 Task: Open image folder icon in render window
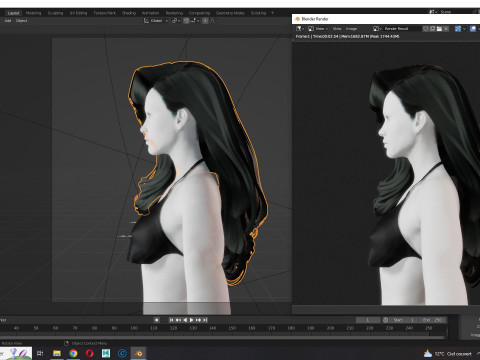(439, 29)
